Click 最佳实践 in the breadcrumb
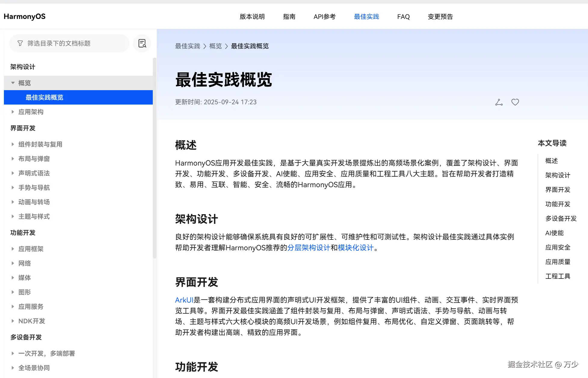This screenshot has width=588, height=378. point(187,46)
